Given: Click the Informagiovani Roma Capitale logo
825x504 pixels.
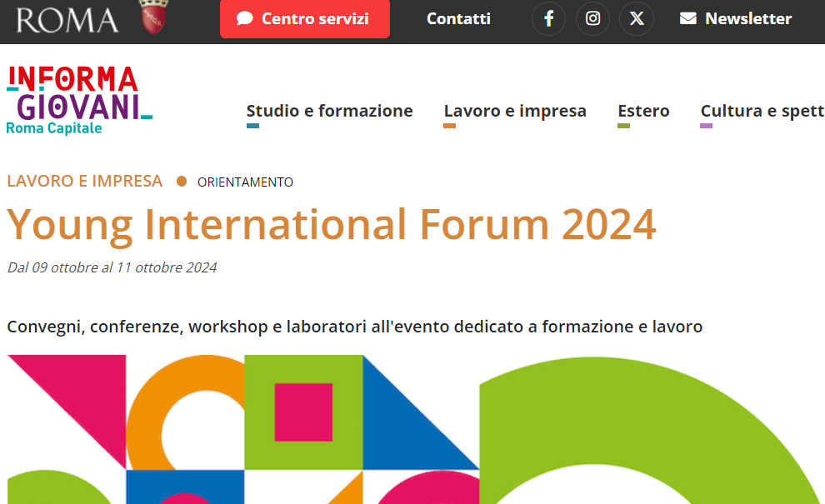Looking at the screenshot, I should click(79, 100).
